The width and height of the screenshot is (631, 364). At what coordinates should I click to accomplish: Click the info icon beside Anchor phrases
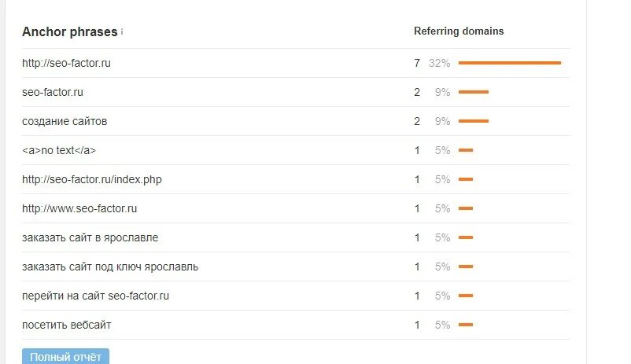122,31
